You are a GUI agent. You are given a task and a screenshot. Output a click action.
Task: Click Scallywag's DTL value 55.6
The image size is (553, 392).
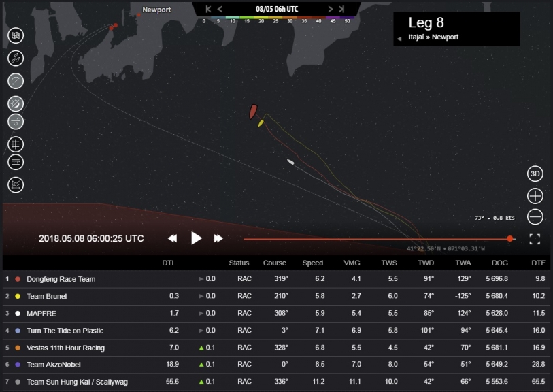[172, 382]
